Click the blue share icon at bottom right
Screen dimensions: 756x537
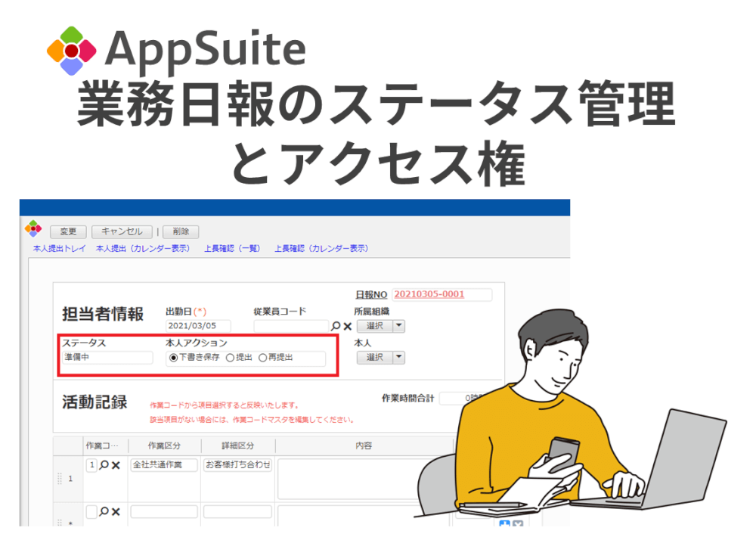[504, 523]
